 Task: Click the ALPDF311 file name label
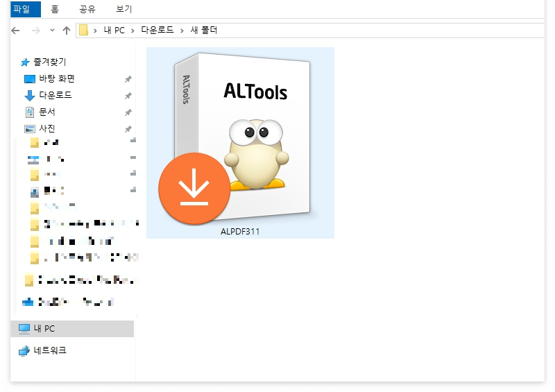pyautogui.click(x=240, y=232)
